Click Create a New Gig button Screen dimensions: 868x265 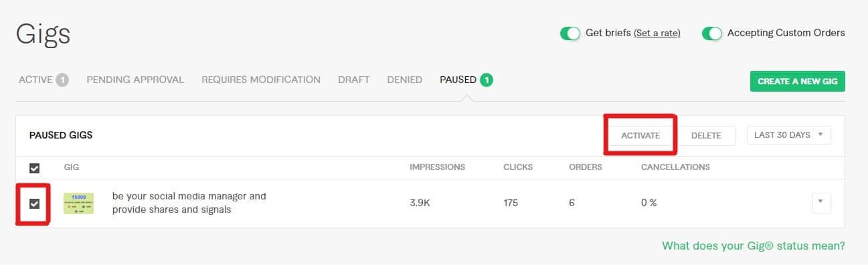click(x=798, y=81)
